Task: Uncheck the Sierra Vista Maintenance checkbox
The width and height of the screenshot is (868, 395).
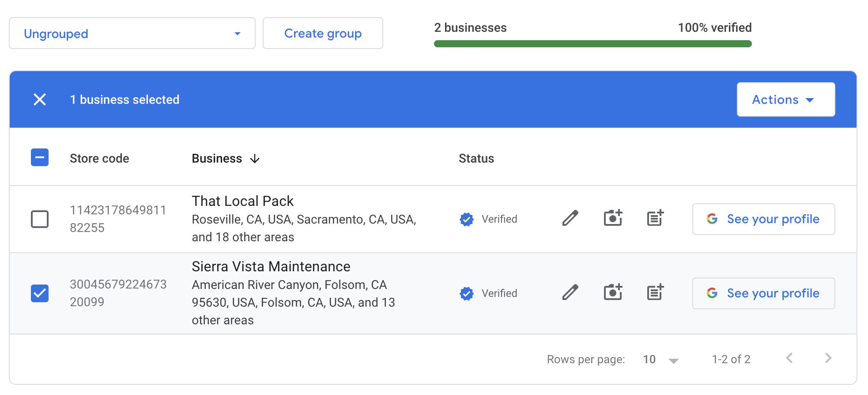Action: point(40,293)
